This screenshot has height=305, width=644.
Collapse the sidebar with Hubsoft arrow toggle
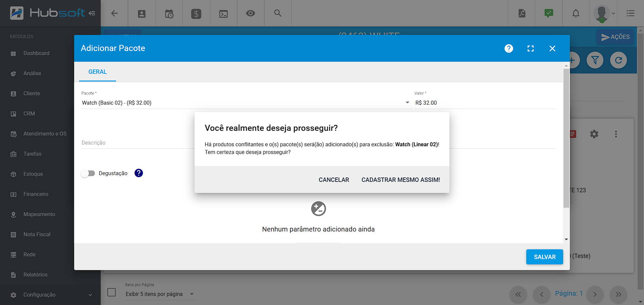point(92,13)
